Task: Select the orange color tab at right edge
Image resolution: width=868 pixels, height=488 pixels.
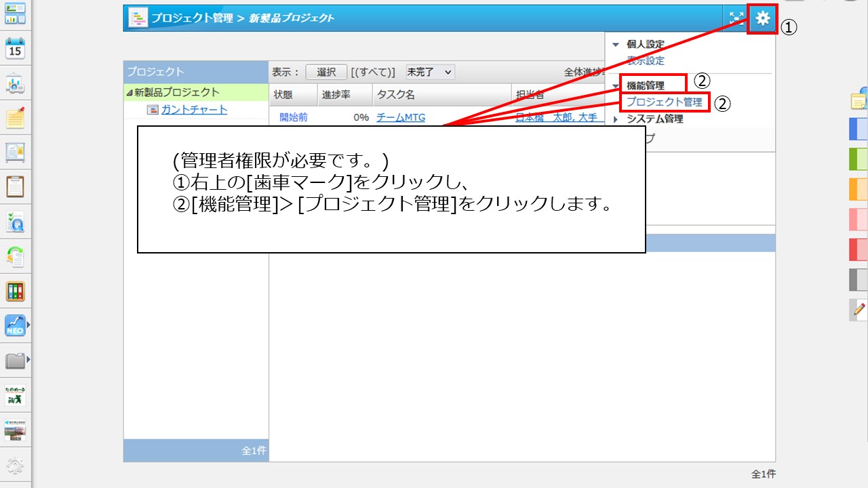Action: [x=859, y=189]
